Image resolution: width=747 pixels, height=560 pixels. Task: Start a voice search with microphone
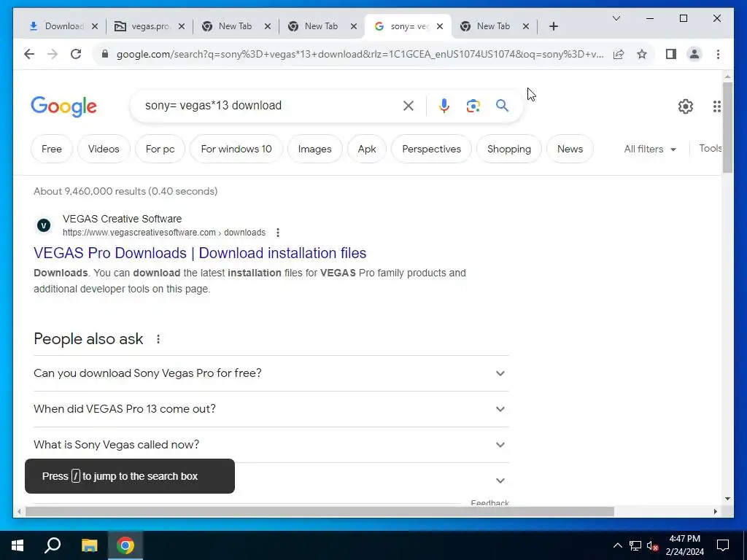pos(444,106)
